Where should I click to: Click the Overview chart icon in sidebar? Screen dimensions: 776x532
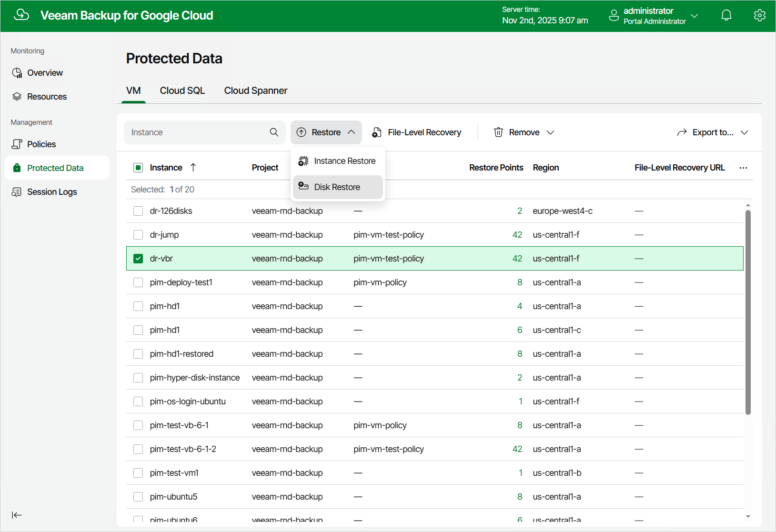tap(17, 73)
